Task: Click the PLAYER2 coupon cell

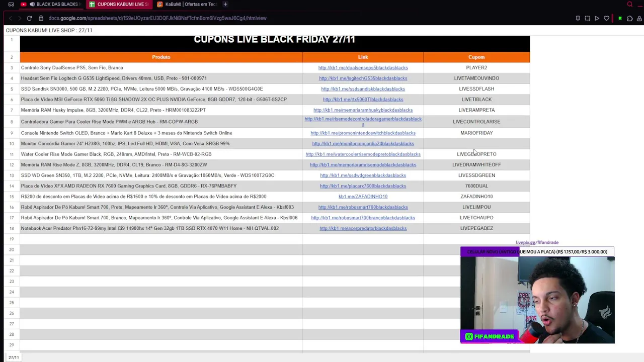Action: point(476,68)
